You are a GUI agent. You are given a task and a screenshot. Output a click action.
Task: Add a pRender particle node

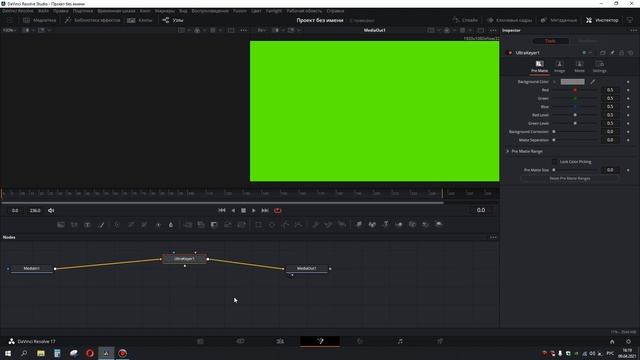pyautogui.click(x=342, y=224)
